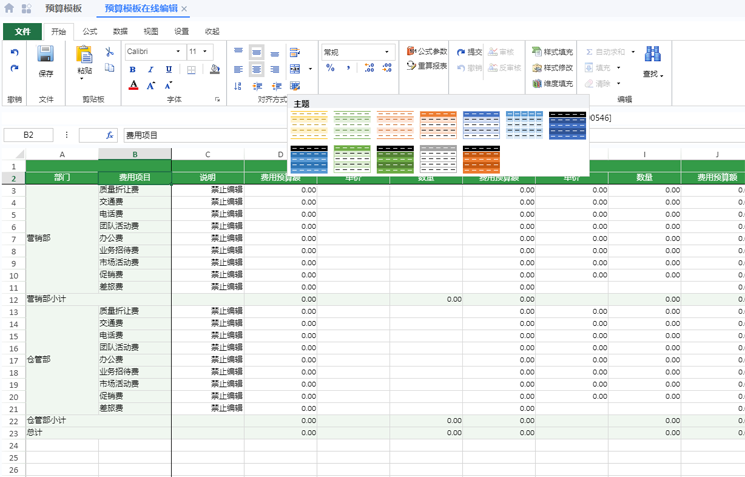Open the 文件 menu tab
This screenshot has width=745, height=477.
coord(22,31)
